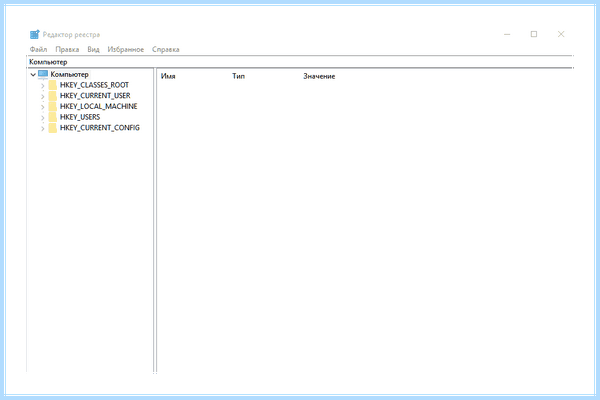Click the Тип column header
This screenshot has height=400, width=600.
[238, 76]
